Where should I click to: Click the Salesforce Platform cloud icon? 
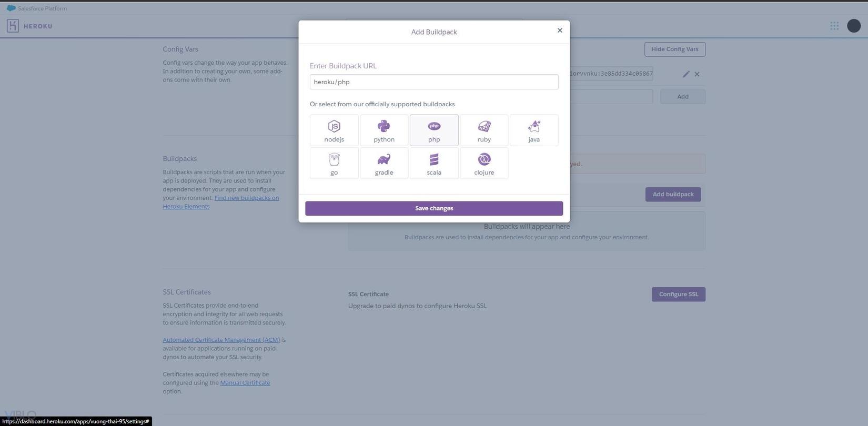[x=11, y=8]
